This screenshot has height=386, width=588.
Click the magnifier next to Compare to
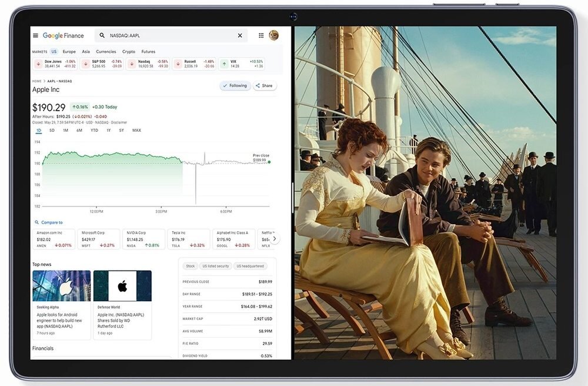[x=37, y=222]
